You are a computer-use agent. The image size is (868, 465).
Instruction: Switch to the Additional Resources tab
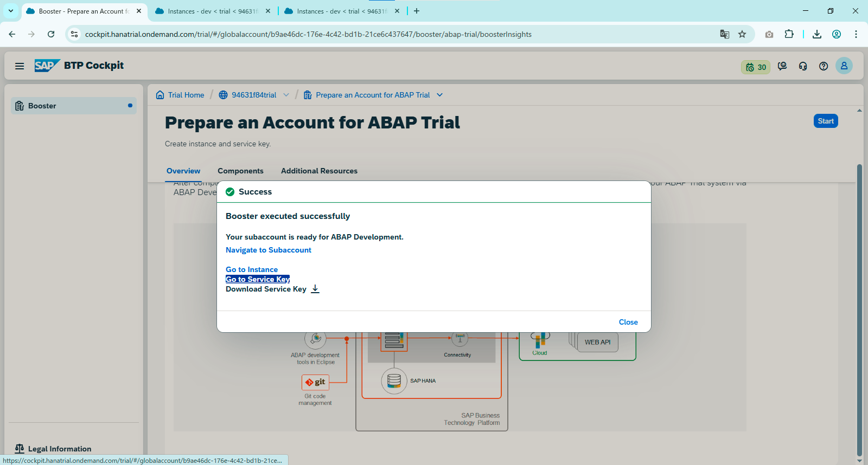click(x=319, y=171)
